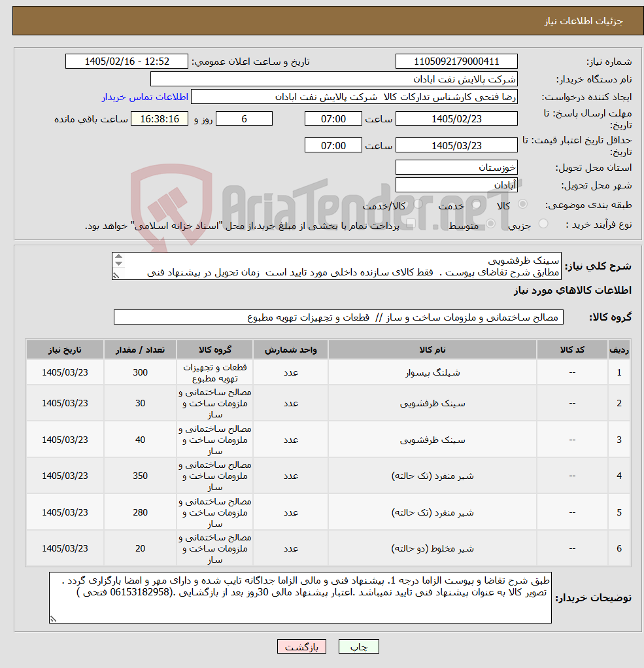Open اطلاعات تماس خریدار link

point(144,97)
